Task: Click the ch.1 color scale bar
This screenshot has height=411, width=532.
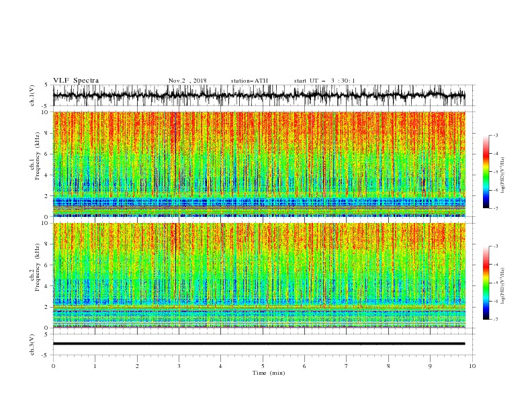Action: click(x=486, y=172)
